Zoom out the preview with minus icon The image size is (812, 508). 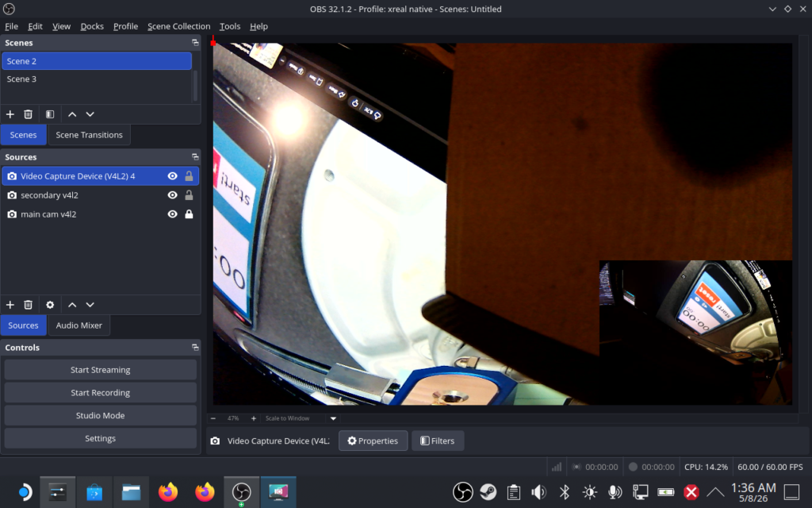point(213,418)
